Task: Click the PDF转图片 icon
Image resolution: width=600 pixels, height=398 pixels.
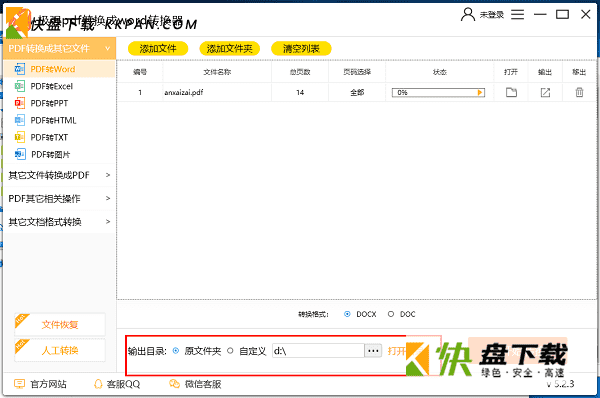Action: 20,154
